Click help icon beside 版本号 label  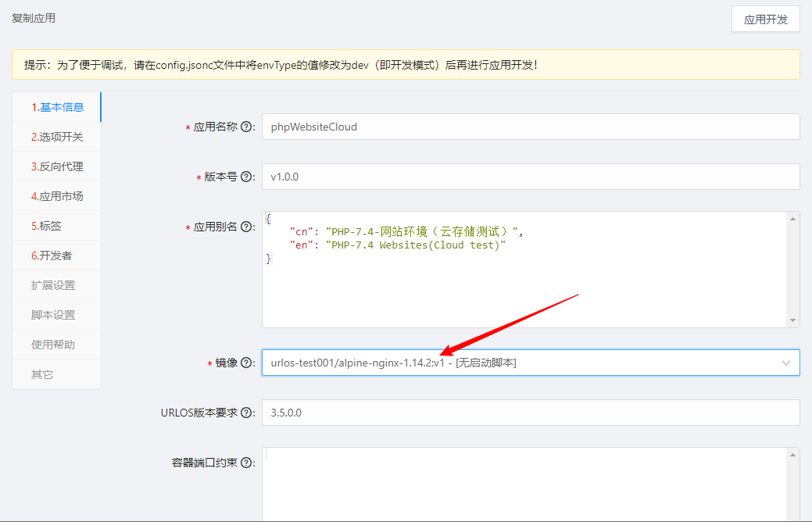click(x=247, y=177)
